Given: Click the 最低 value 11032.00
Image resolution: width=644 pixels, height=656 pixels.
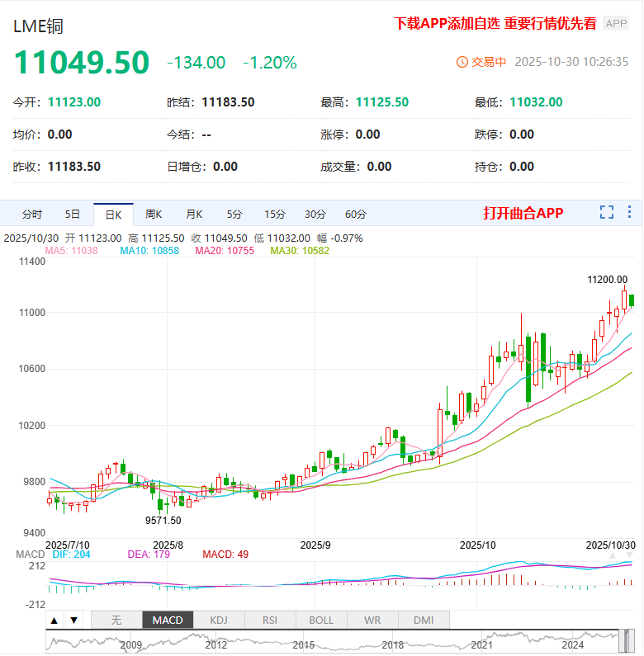Looking at the screenshot, I should point(537,102).
